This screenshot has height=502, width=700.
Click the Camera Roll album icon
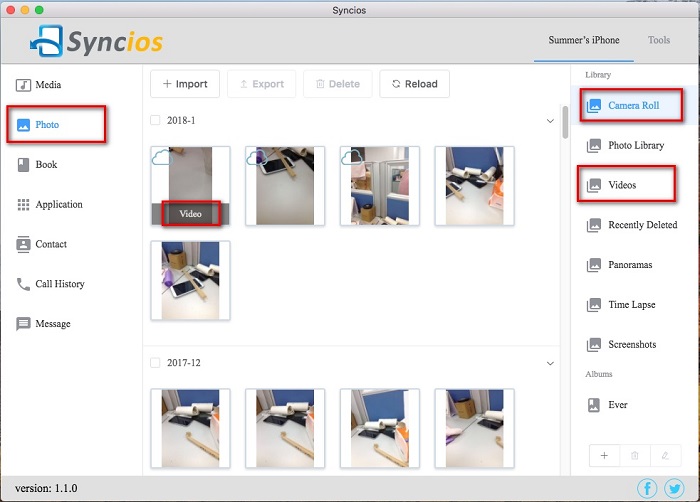(594, 106)
